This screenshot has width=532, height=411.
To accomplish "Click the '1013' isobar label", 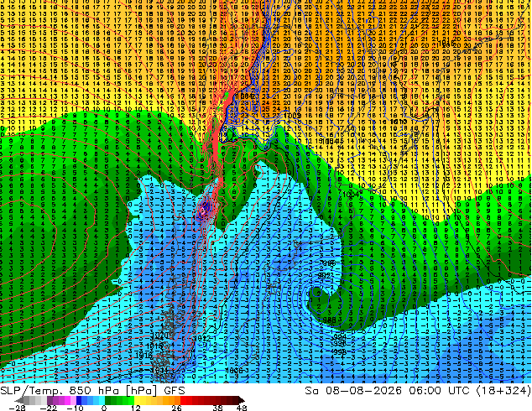I will (399, 122).
